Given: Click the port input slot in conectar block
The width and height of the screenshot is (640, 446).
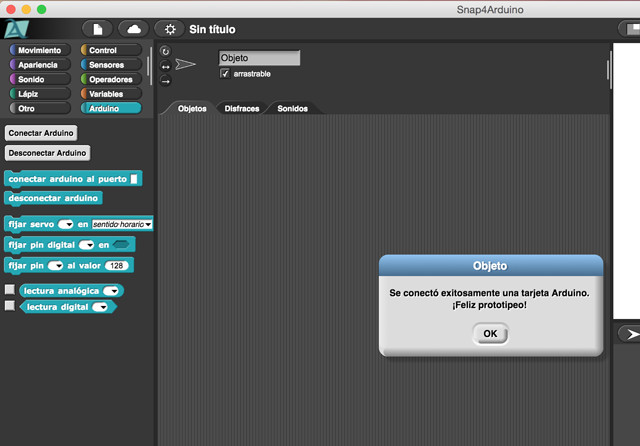Looking at the screenshot, I should point(134,179).
